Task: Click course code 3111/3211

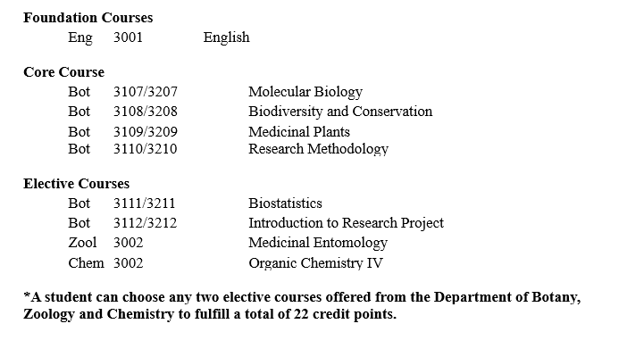Action: (x=145, y=203)
